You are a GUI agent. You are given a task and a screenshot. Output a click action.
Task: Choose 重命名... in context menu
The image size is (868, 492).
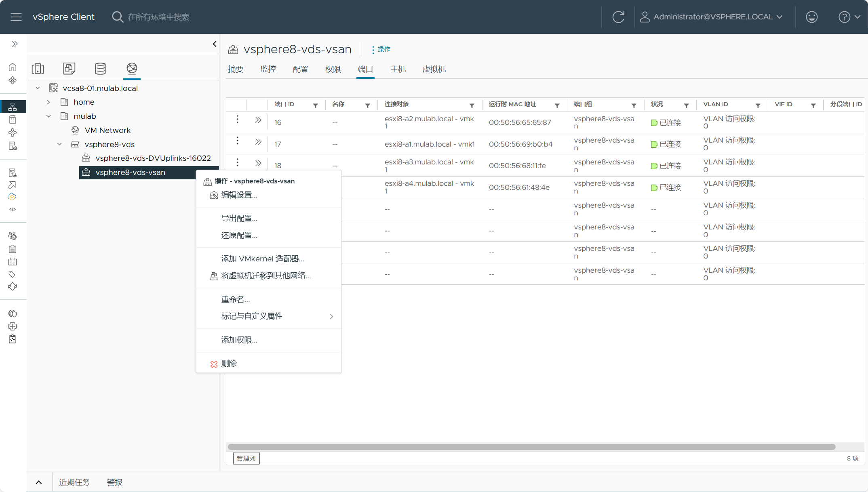[x=269, y=300]
